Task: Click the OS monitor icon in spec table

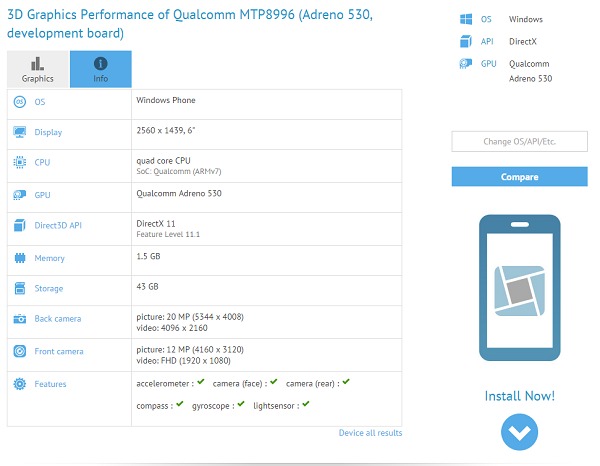Action: tap(20, 101)
